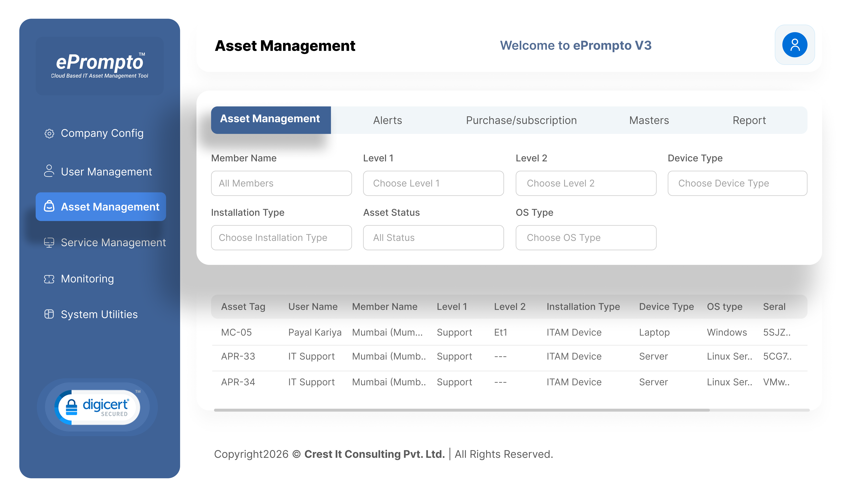Click the Asset Management bag icon

(x=49, y=206)
